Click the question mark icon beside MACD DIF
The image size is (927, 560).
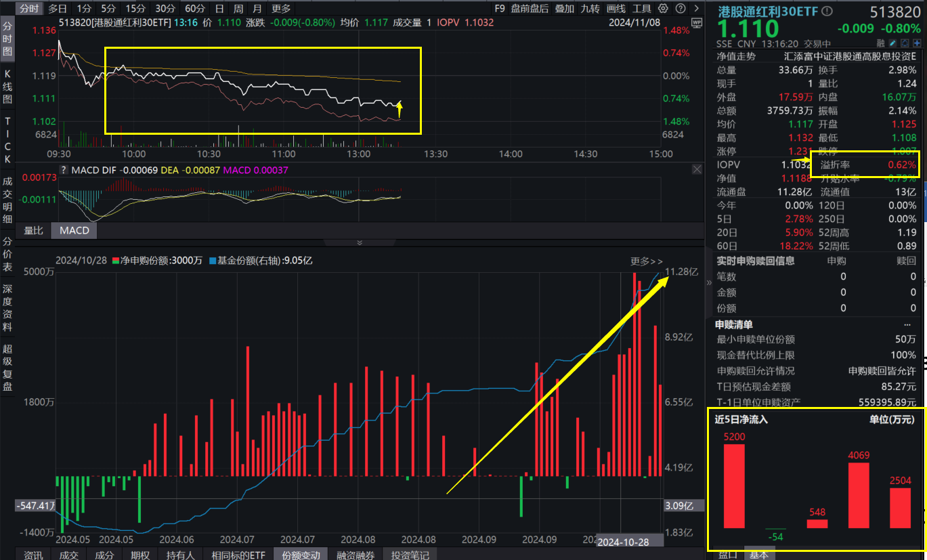[64, 170]
